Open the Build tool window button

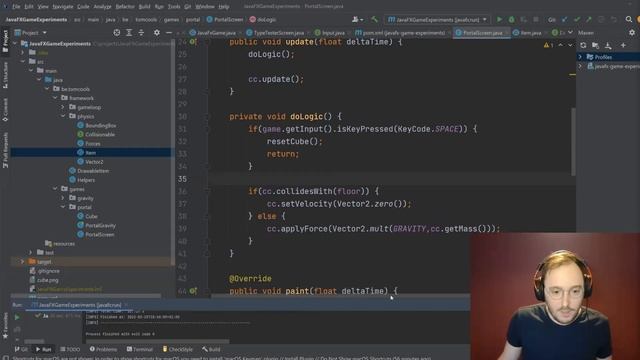click(x=211, y=349)
